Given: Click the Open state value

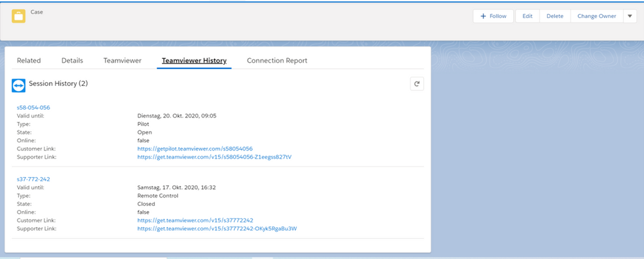Looking at the screenshot, I should tap(144, 132).
